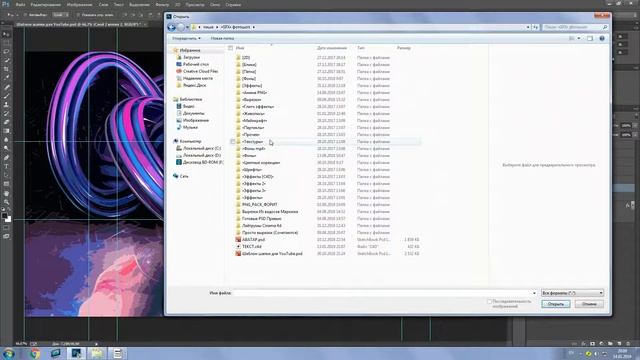Open Google Chrome from the taskbar
The width and height of the screenshot is (640, 360).
click(35, 353)
